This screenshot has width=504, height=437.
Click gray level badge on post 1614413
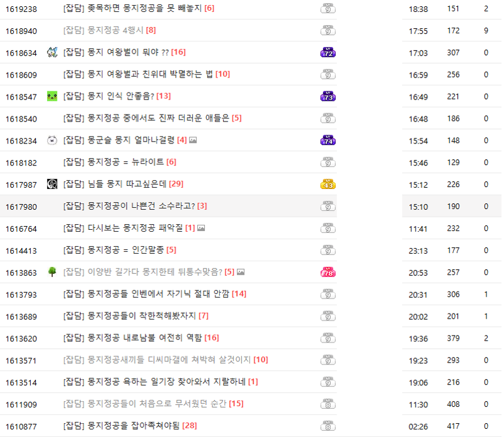click(328, 251)
